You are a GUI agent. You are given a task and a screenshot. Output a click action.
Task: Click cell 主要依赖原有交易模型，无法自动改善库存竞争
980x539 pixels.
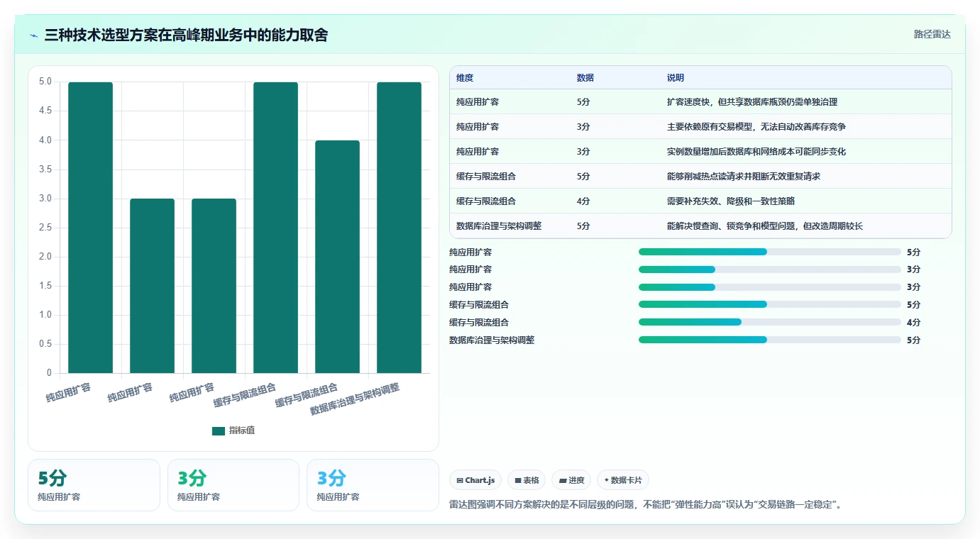tap(756, 127)
